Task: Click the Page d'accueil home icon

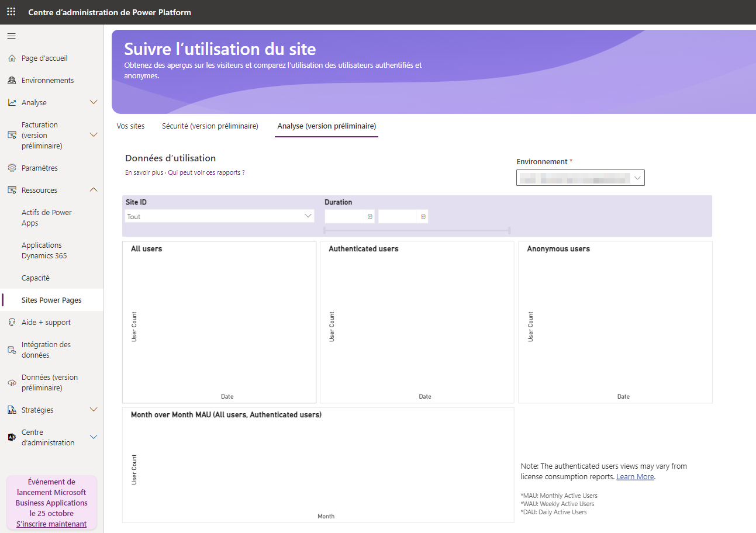Action: point(12,58)
